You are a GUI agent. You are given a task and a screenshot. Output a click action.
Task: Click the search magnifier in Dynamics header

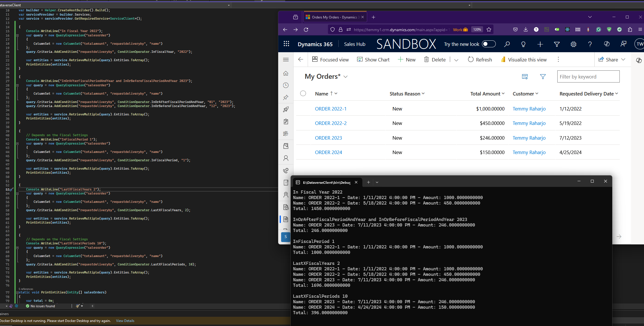507,44
